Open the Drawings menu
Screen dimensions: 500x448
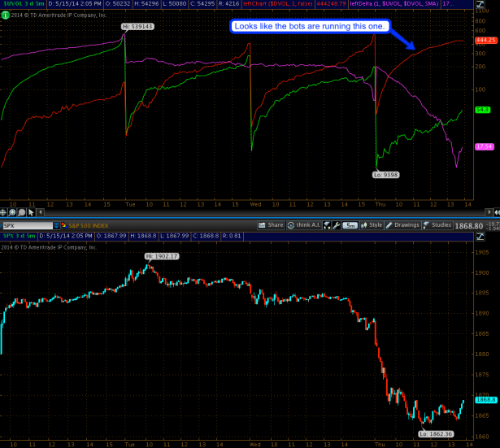click(x=402, y=225)
